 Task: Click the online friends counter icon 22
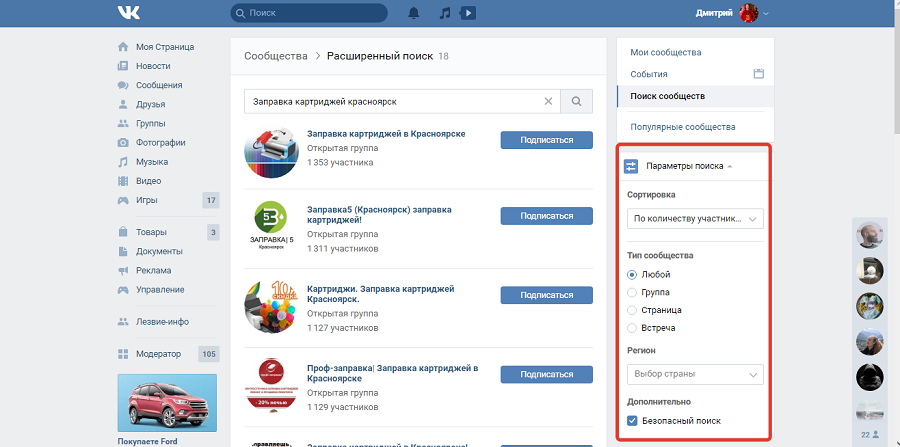tap(870, 434)
